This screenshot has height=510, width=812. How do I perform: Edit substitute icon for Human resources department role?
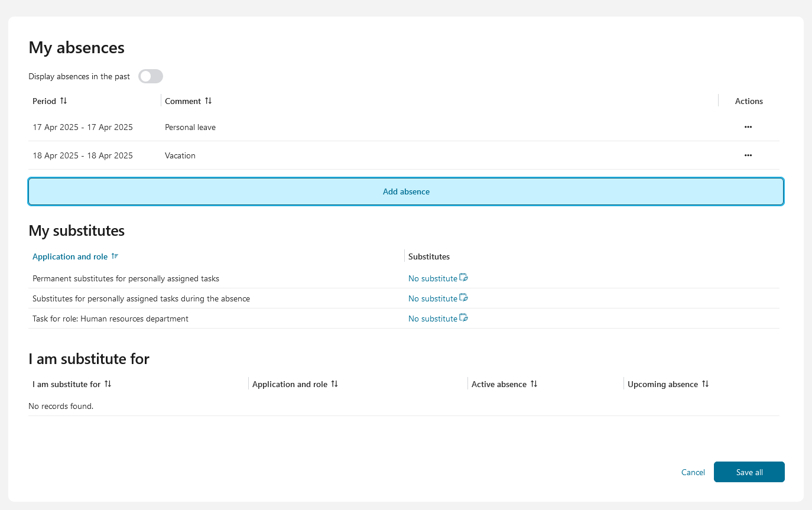[x=464, y=318]
